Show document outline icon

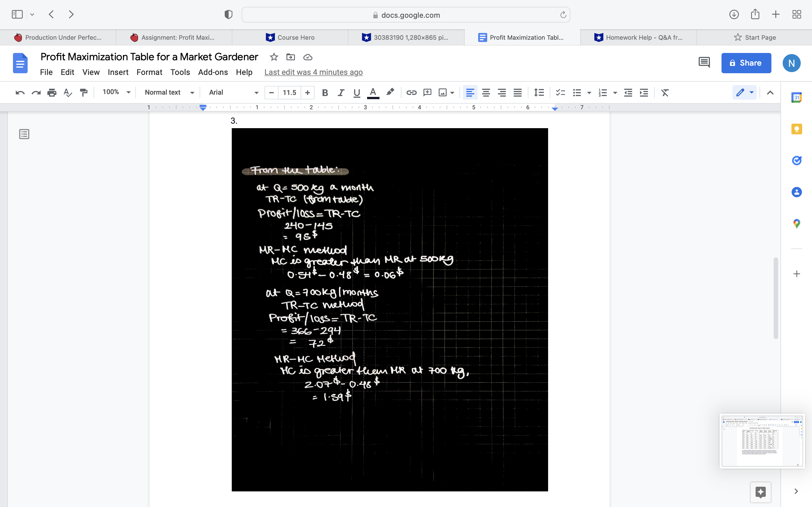(x=24, y=134)
